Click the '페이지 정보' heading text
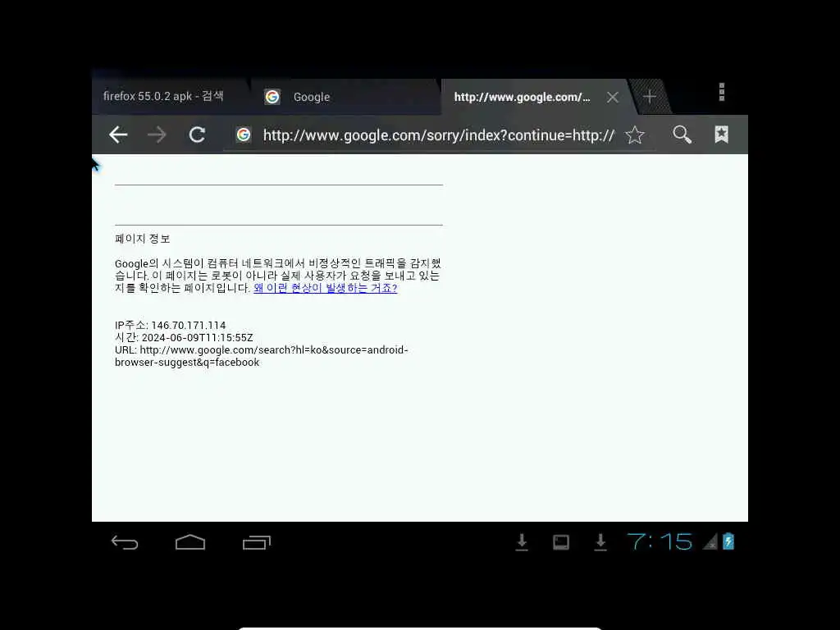This screenshot has height=630, width=840. point(143,239)
